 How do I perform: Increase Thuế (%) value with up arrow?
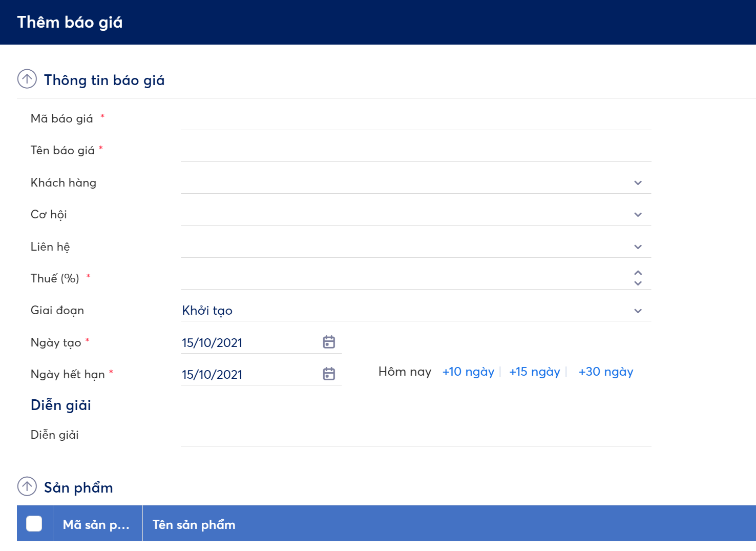tap(638, 273)
